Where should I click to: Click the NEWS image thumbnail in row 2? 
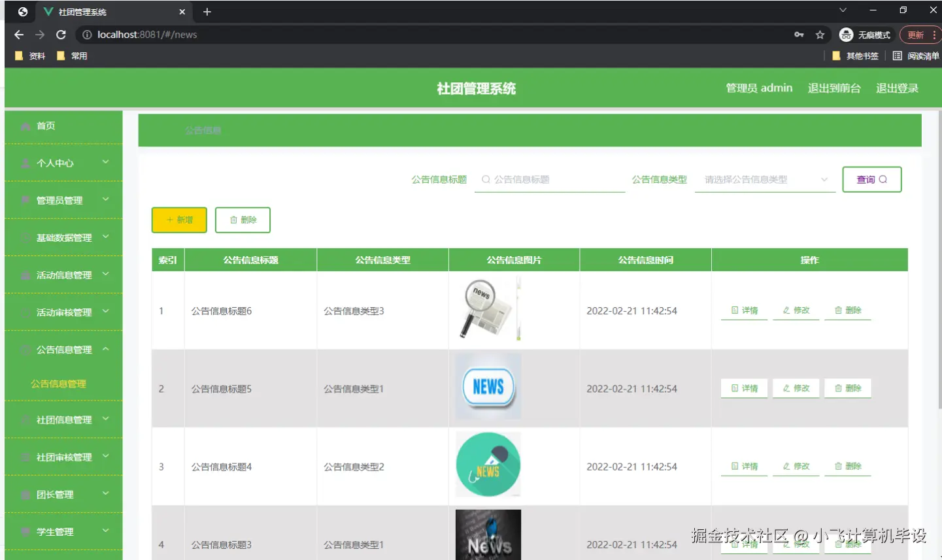(488, 386)
